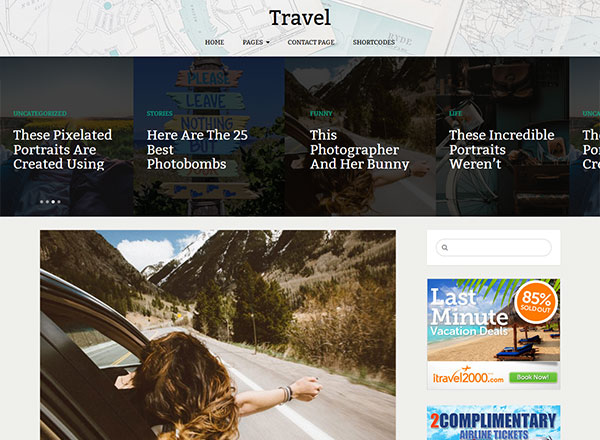The width and height of the screenshot is (600, 440).
Task: Open the Contact Page menu item
Action: click(311, 42)
